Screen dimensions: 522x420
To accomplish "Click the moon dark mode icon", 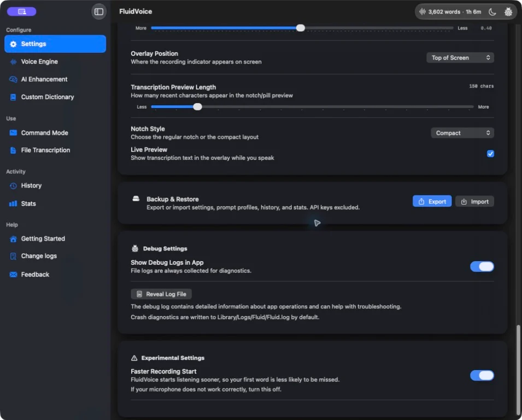I will (492, 11).
